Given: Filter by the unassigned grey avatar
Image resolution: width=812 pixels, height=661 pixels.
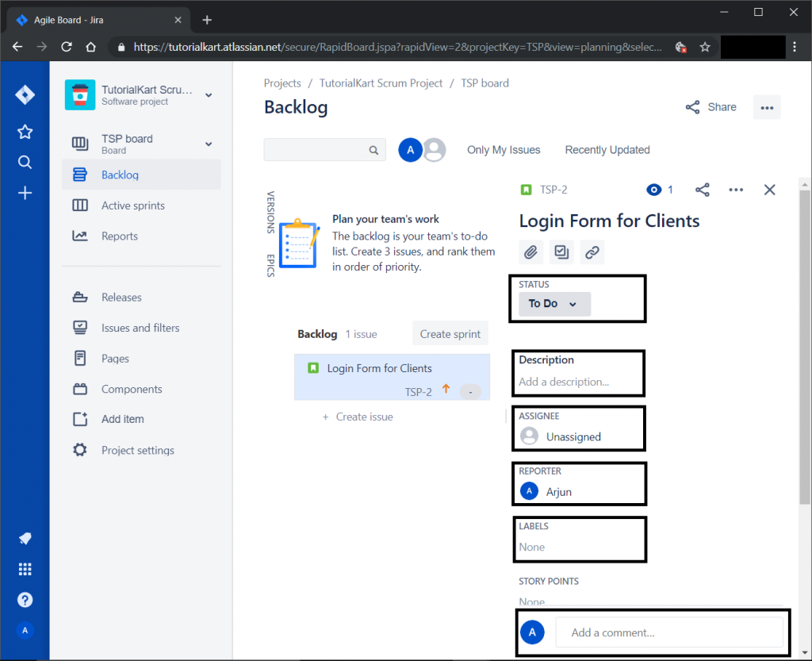Looking at the screenshot, I should [x=435, y=150].
